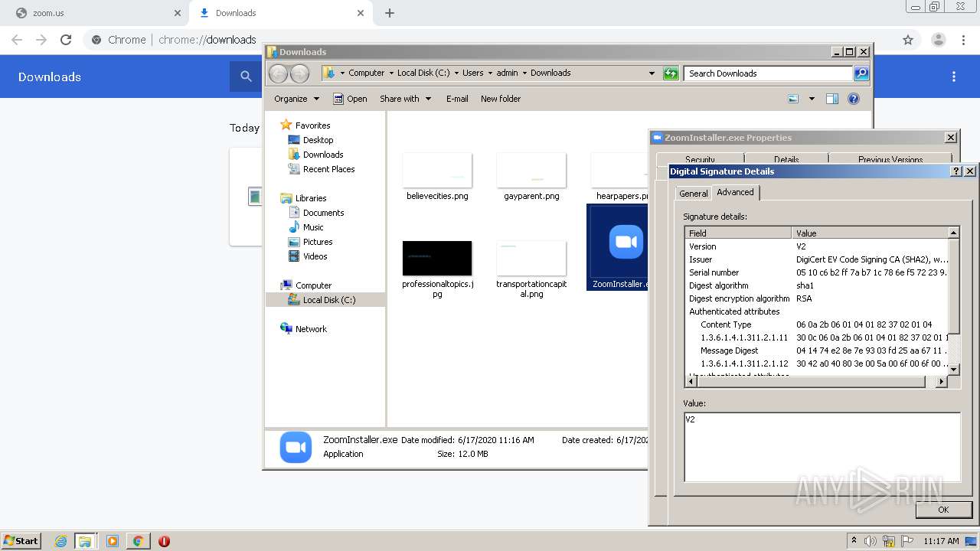980x551 pixels.
Task: Select ZoomInstaller.exe file icon
Action: tap(626, 242)
